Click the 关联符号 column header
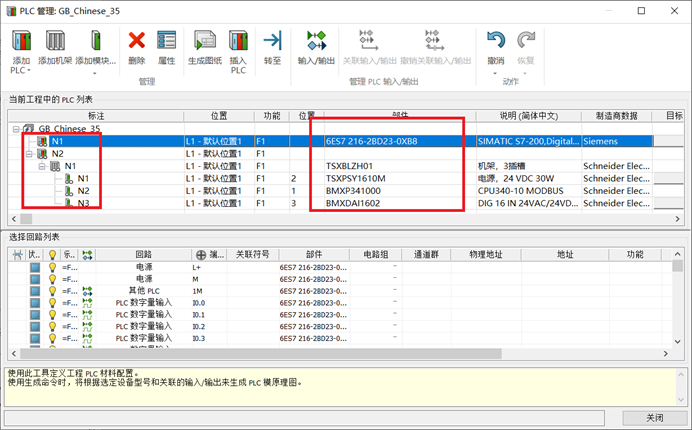Image resolution: width=692 pixels, height=430 pixels. coord(252,254)
